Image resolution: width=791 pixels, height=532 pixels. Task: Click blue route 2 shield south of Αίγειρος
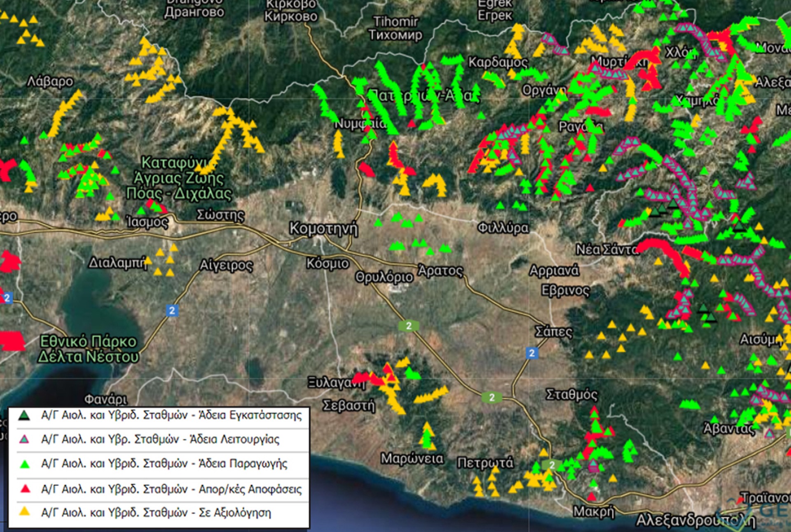pos(172,310)
